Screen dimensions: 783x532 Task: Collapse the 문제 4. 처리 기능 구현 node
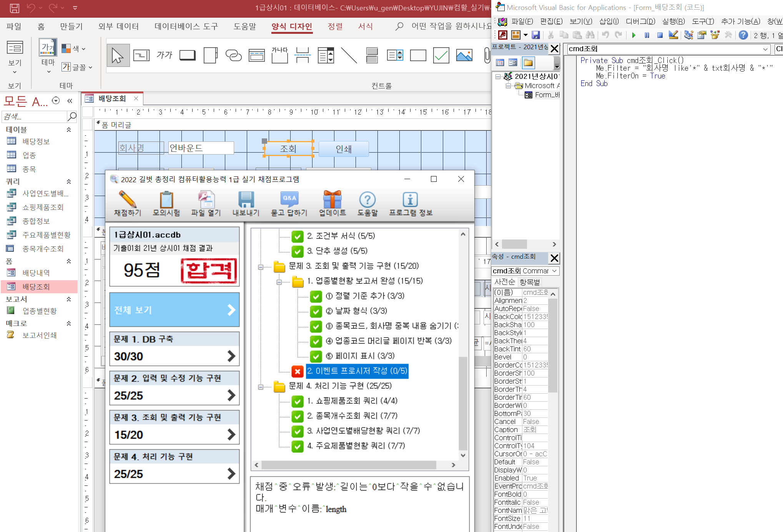point(261,387)
